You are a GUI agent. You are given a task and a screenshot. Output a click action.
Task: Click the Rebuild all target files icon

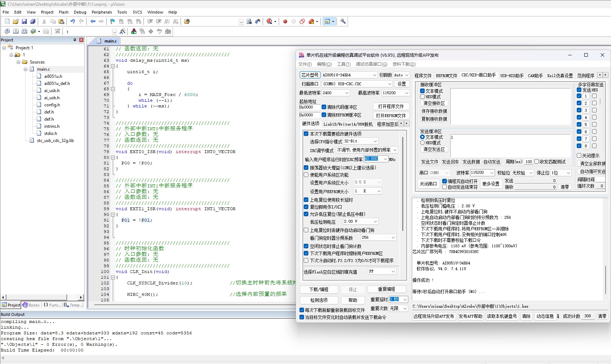pyautogui.click(x=24, y=31)
